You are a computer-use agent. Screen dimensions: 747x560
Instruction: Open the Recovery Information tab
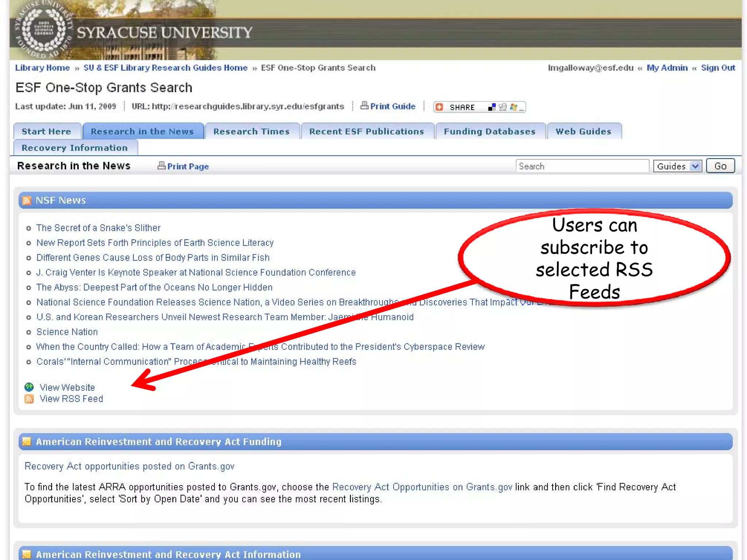click(x=75, y=148)
